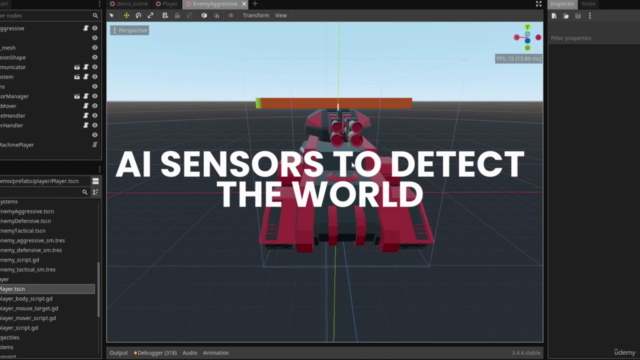
Task: Click the list-select tool icon in toolbar
Action: pos(165,16)
